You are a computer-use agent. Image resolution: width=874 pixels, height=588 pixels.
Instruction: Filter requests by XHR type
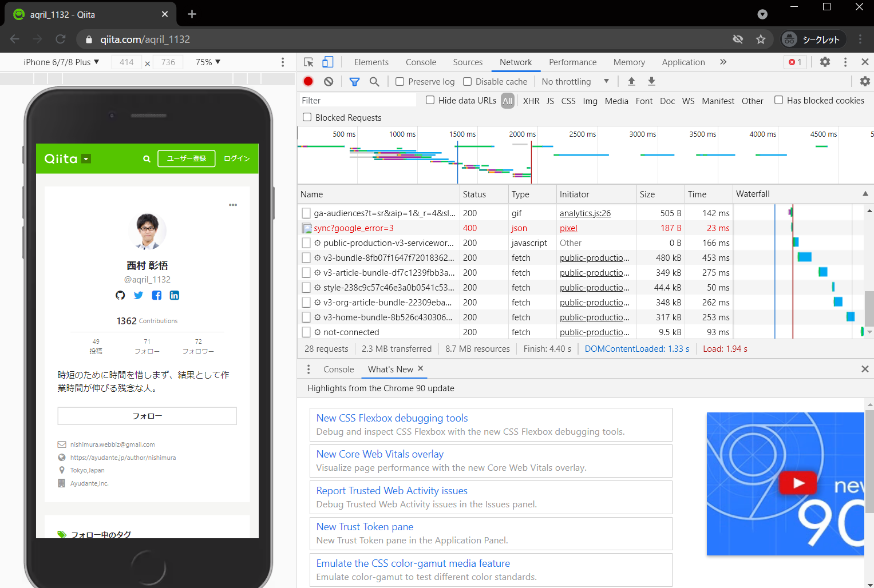[x=531, y=101]
